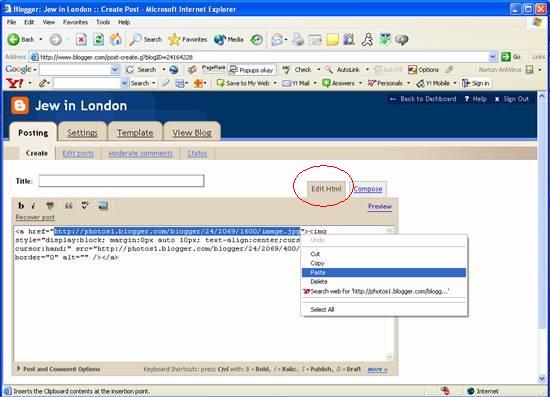This screenshot has height=397, width=550.
Task: Click the Sign Out link
Action: tap(512, 99)
